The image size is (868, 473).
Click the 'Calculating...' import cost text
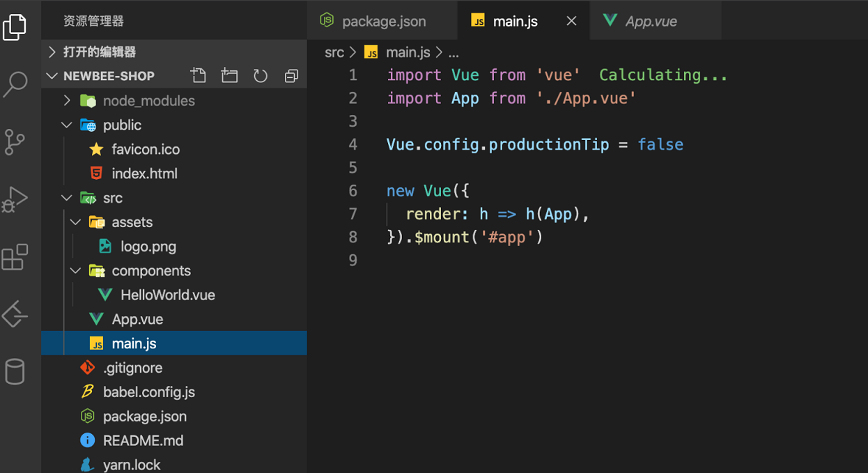point(663,75)
